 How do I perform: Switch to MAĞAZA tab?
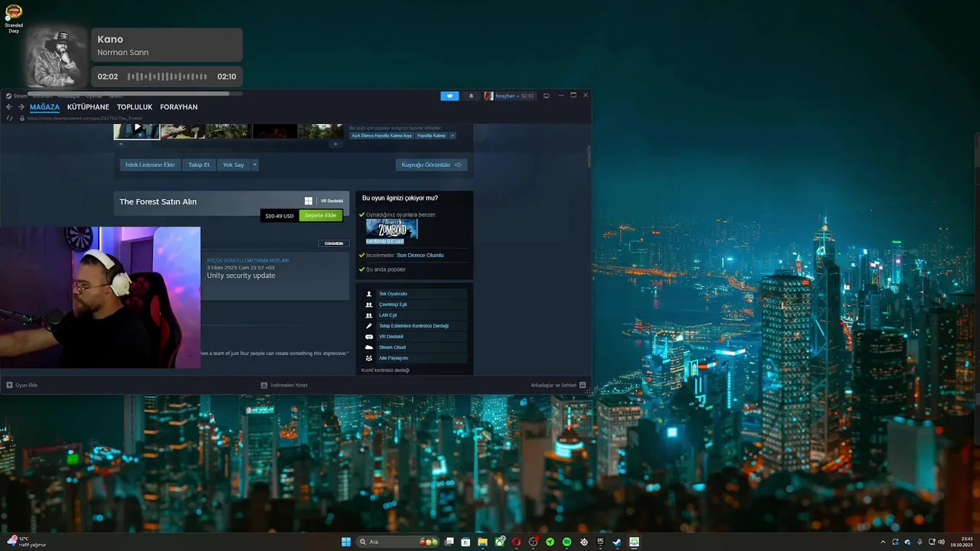point(44,107)
